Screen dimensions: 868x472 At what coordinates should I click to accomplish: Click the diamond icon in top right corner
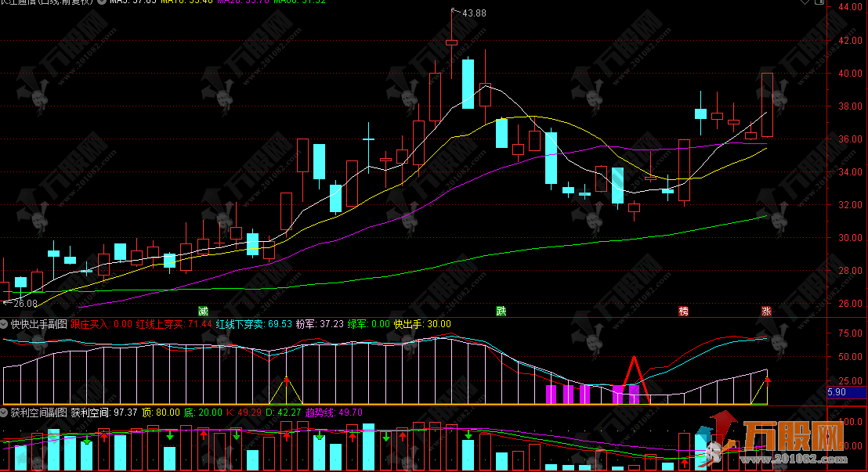tap(859, 4)
